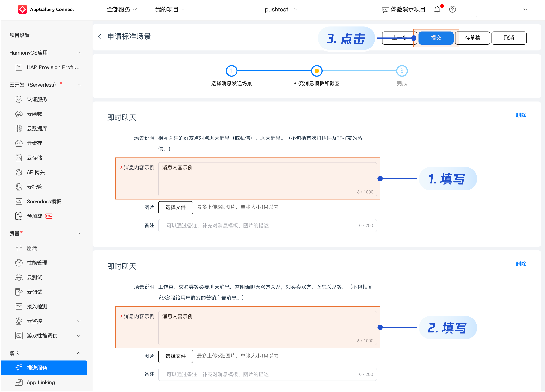Open the account dropdown chevron at top right

pyautogui.click(x=525, y=9)
